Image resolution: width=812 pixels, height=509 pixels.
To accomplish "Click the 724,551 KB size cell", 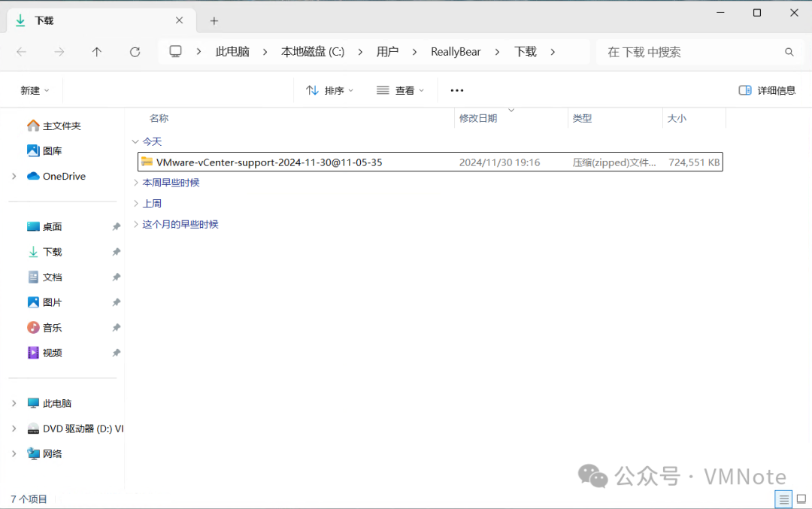I will pyautogui.click(x=694, y=162).
